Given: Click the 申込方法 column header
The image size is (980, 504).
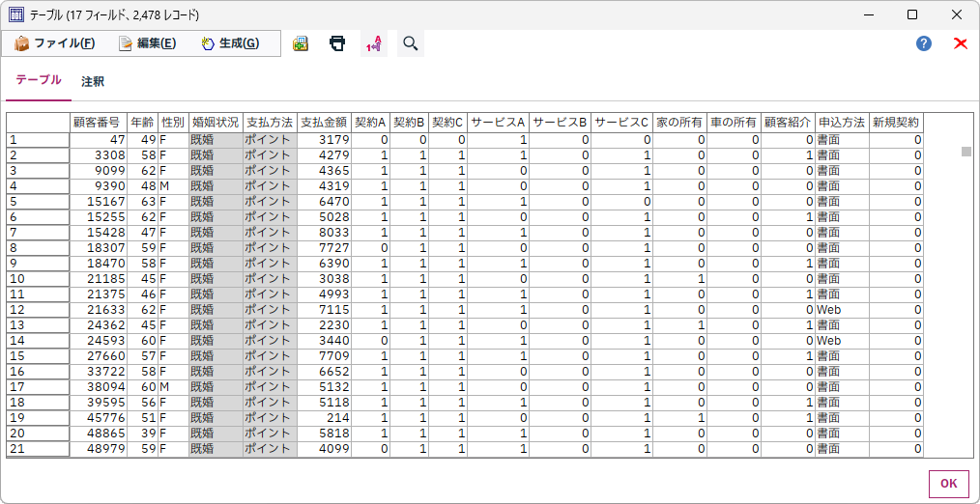Looking at the screenshot, I should (841, 123).
